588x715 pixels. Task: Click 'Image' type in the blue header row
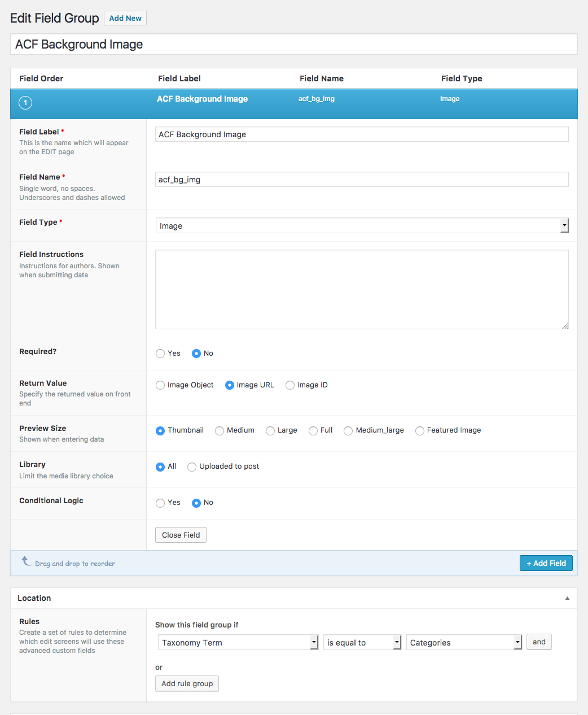pos(450,99)
